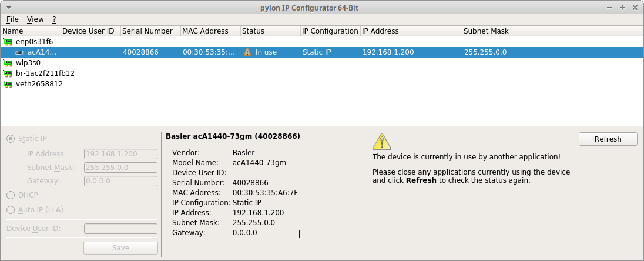644x261 pixels.
Task: Click the Vendor value Basler
Action: [x=243, y=153]
